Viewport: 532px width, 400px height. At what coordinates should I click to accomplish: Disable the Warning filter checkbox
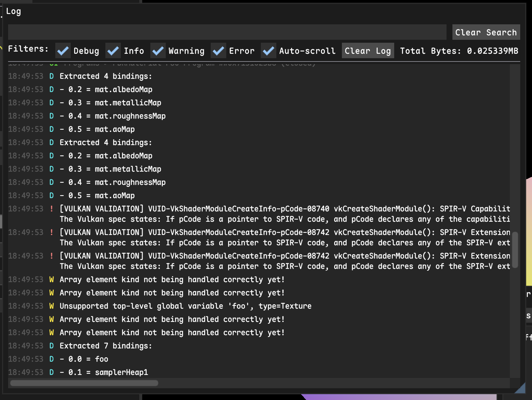(x=158, y=50)
